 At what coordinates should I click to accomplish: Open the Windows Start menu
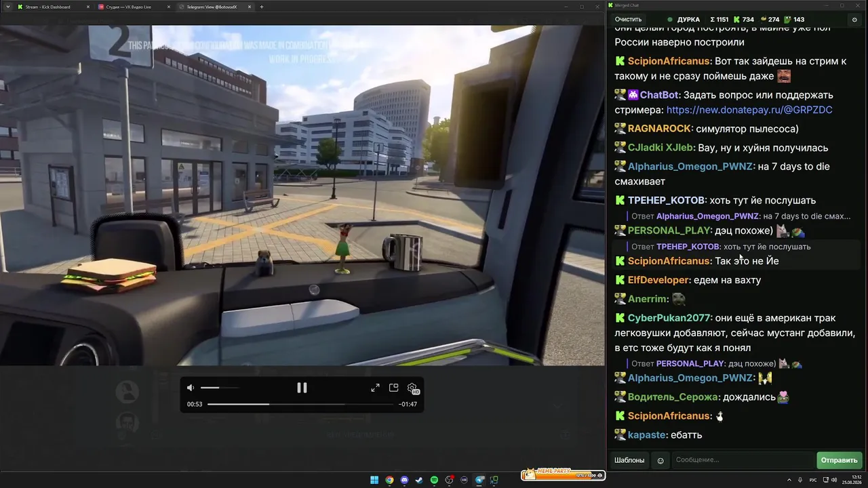tap(374, 481)
